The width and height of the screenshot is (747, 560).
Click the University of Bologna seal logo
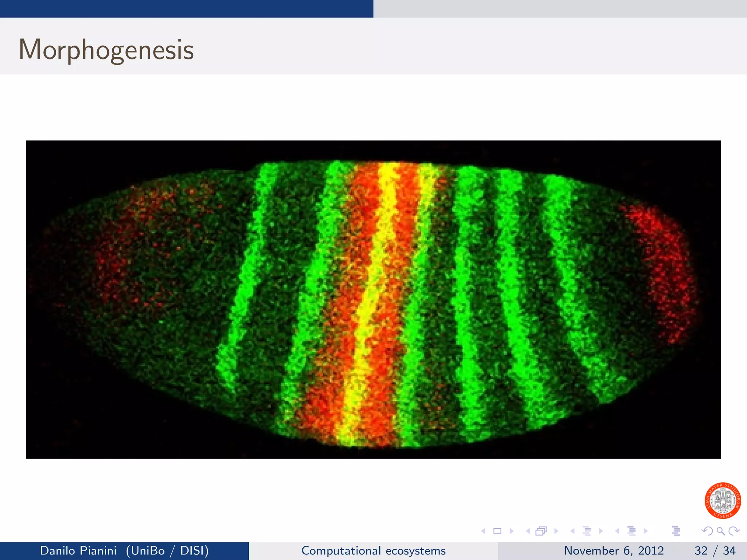[x=723, y=501]
